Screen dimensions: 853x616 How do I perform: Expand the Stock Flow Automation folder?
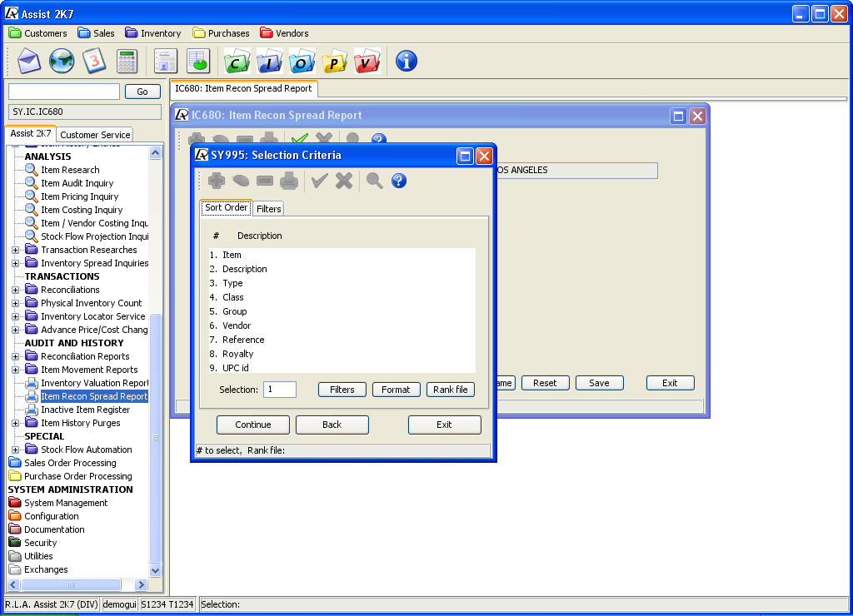tap(16, 450)
